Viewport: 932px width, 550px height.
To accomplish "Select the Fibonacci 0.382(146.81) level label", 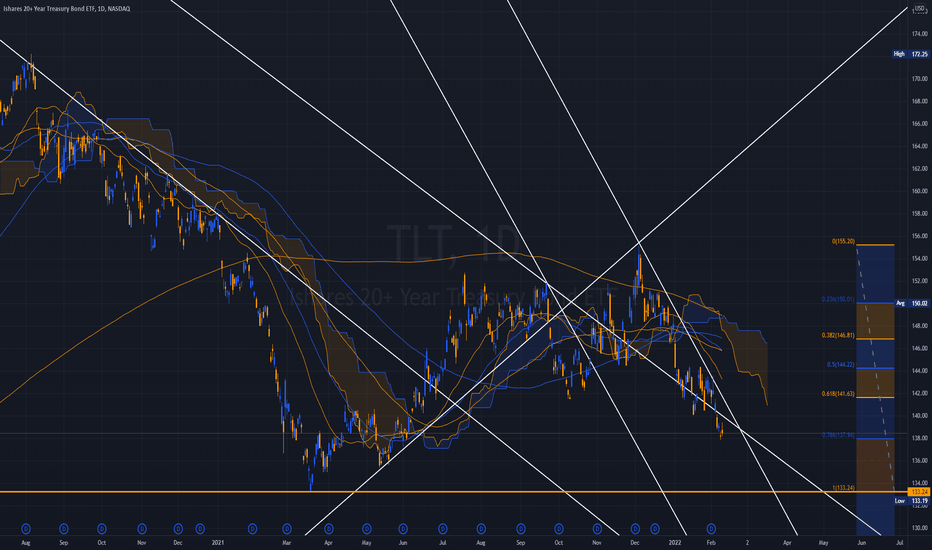I will point(838,335).
